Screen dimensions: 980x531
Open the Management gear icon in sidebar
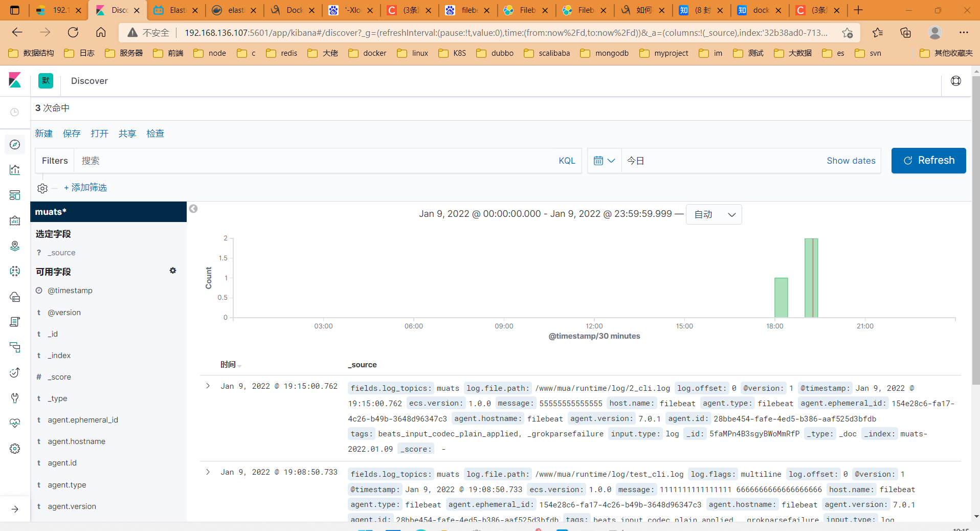coord(15,449)
